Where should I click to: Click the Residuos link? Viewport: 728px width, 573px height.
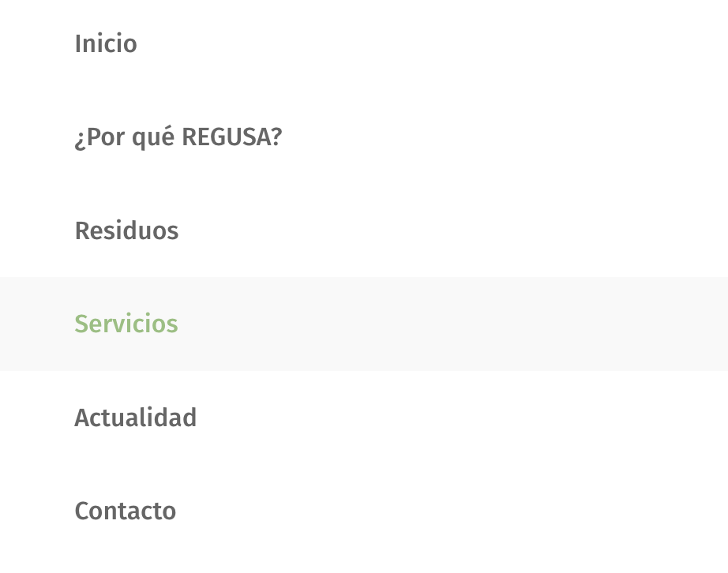coord(126,231)
